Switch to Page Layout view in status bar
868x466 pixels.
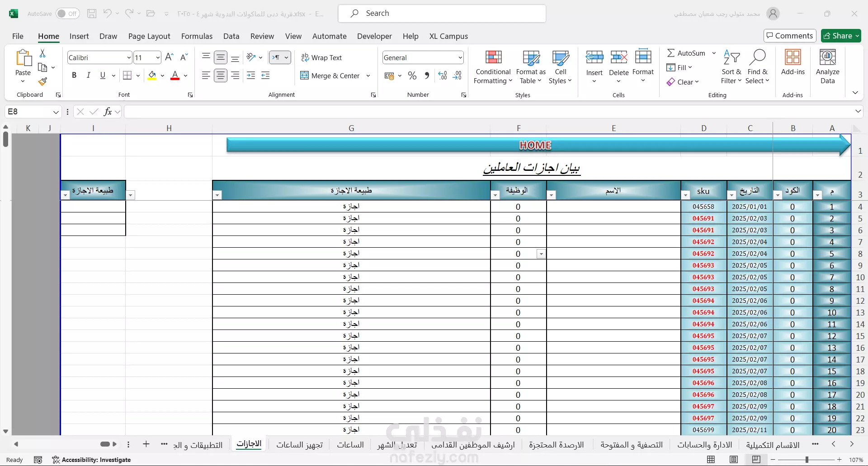pyautogui.click(x=734, y=460)
